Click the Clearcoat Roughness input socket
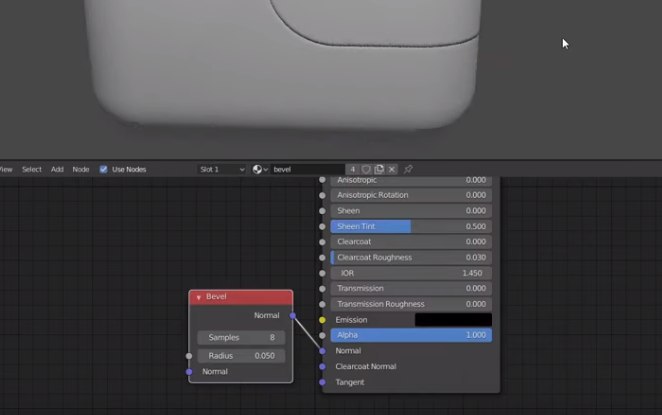Viewport: 662px width, 415px height. (x=322, y=258)
